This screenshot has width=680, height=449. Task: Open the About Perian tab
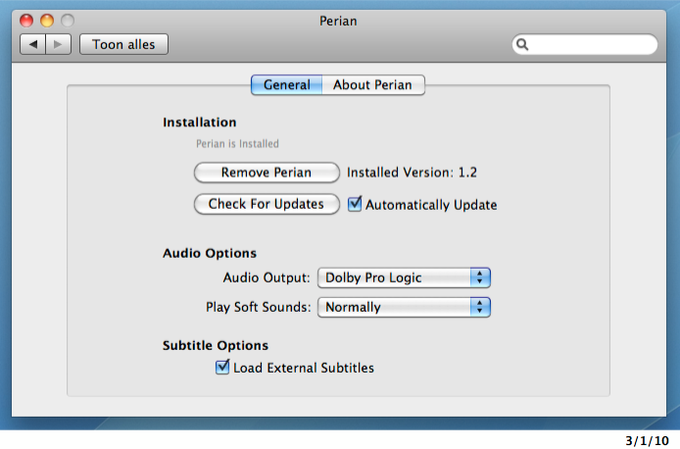(373, 85)
